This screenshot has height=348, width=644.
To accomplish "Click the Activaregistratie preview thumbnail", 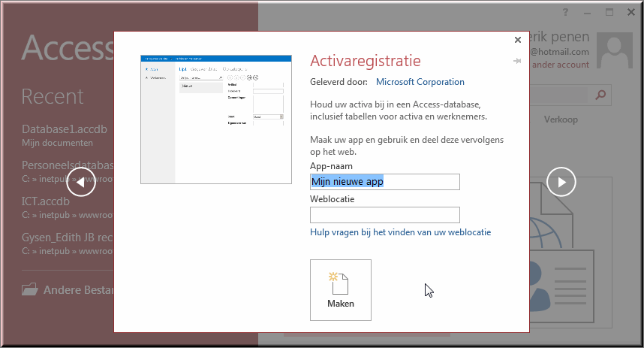I will (x=216, y=120).
